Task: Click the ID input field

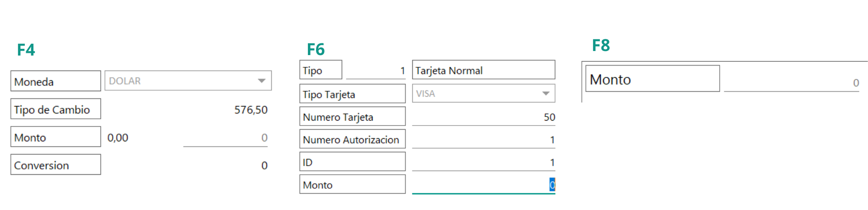Action: tap(483, 163)
